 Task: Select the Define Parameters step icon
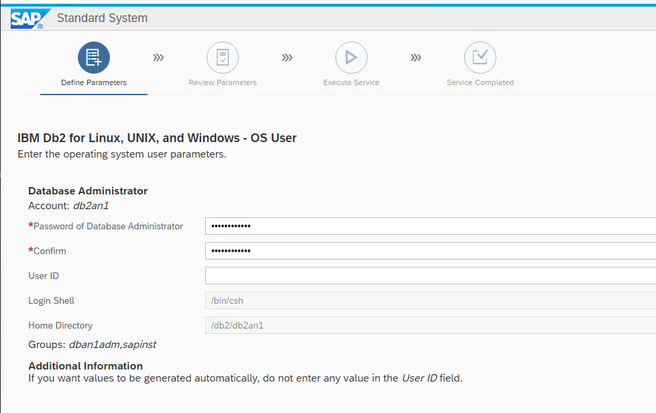[x=94, y=57]
